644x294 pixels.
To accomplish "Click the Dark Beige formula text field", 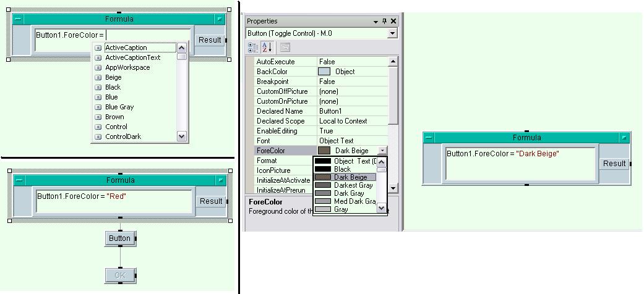I will (520, 163).
